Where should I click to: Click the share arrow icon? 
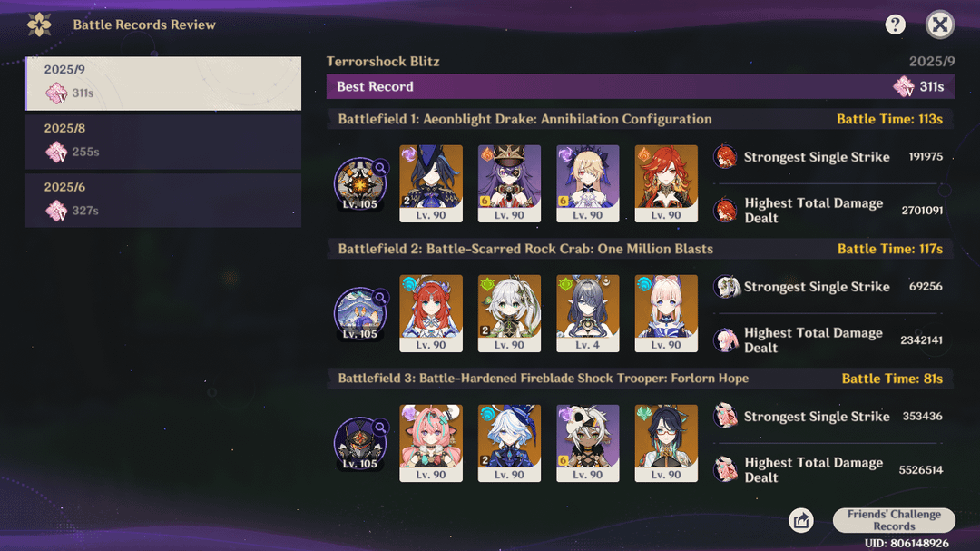800,520
